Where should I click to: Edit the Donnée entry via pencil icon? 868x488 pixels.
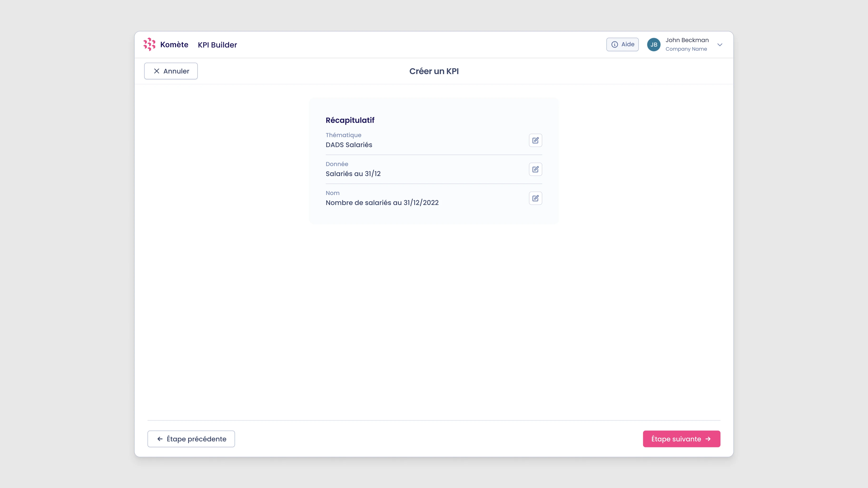(535, 169)
